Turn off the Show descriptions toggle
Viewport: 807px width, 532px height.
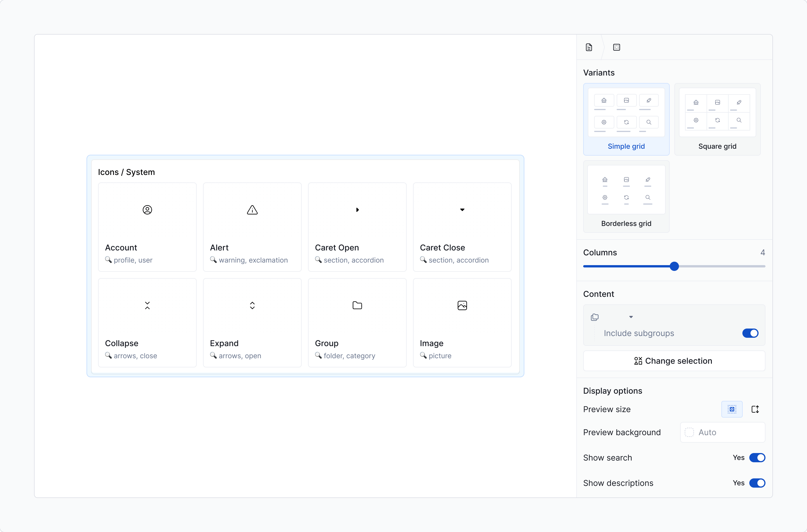[757, 483]
